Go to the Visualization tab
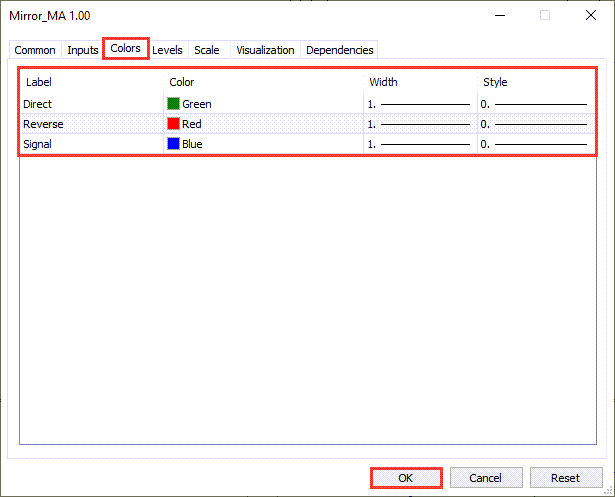The width and height of the screenshot is (615, 497). click(265, 50)
